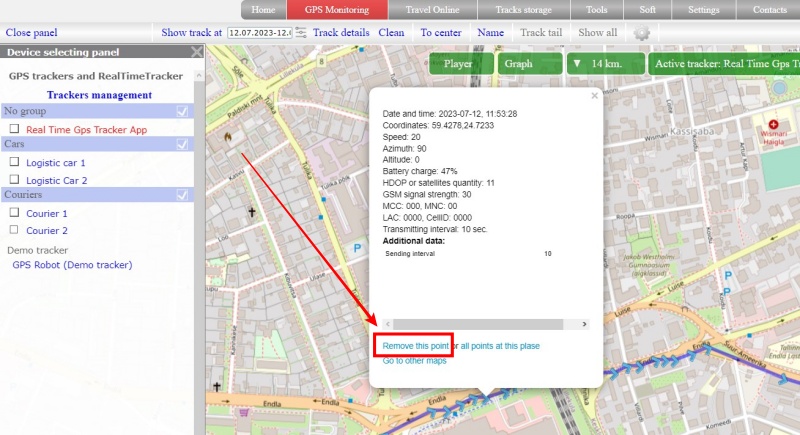Click the Show track at date field

point(259,33)
